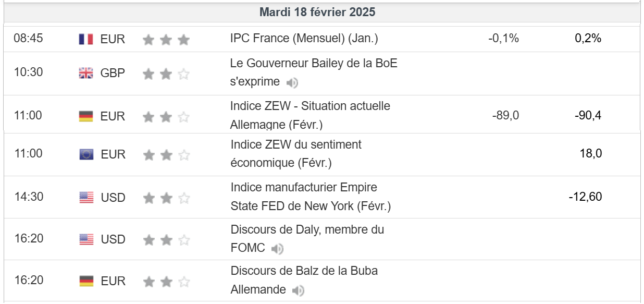Open the Empire State FED manufacturing index
Screen dimensions: 644x304
point(304,187)
